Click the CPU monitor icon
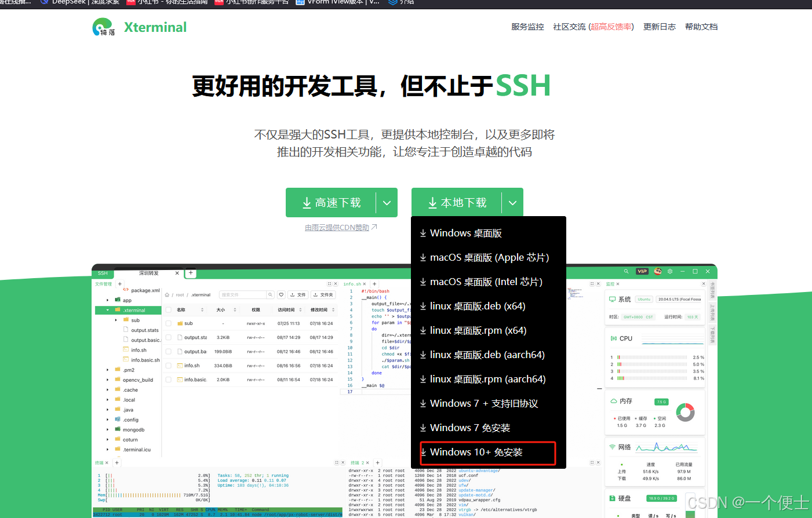Screen dimensions: 812x518 click(613, 338)
